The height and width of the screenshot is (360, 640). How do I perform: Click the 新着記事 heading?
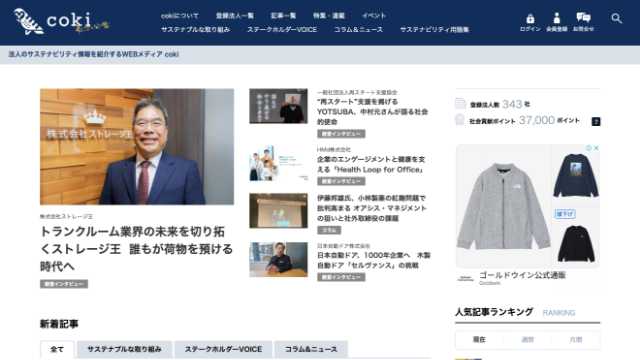(59, 324)
